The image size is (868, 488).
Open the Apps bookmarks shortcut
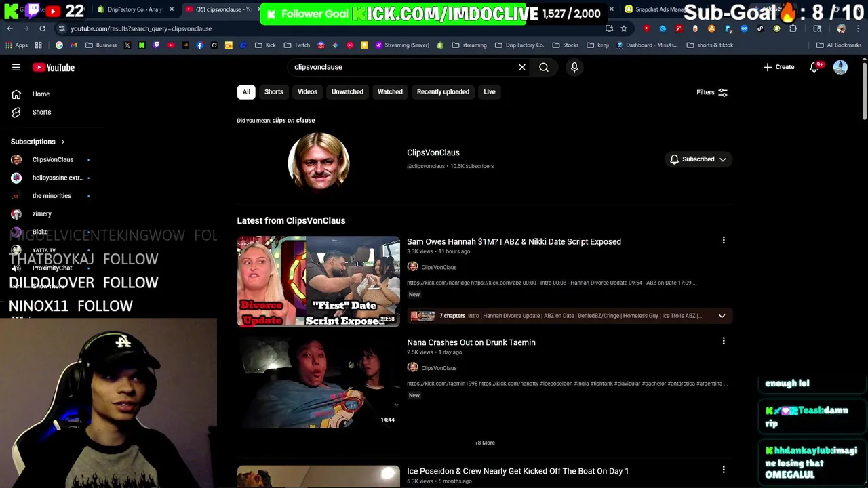17,45
